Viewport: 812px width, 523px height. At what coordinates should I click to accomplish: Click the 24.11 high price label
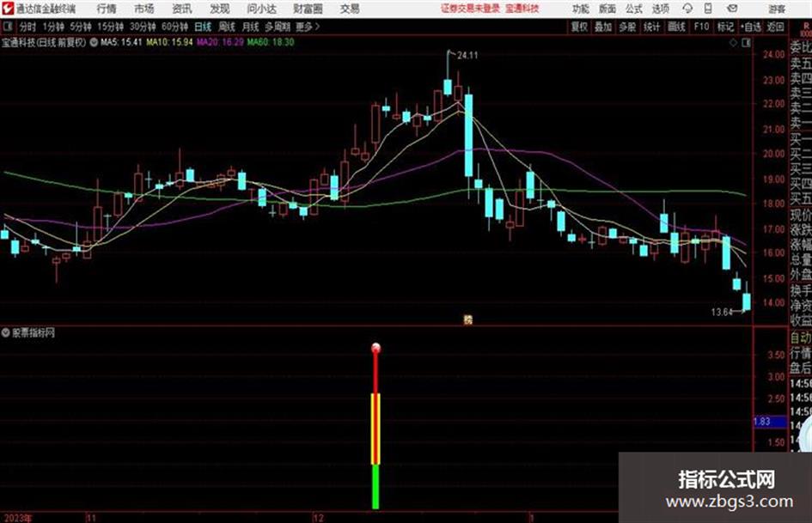coord(467,56)
